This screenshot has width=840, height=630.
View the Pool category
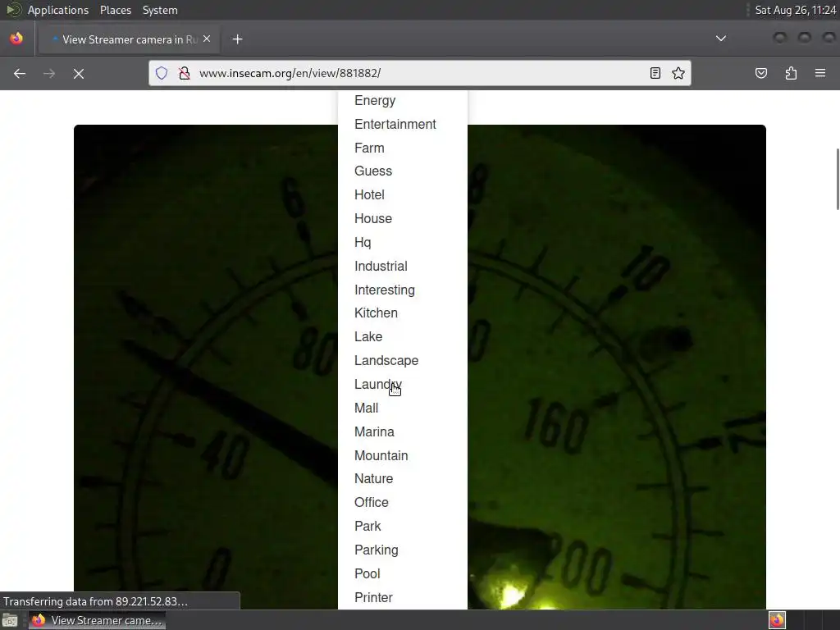pos(367,573)
